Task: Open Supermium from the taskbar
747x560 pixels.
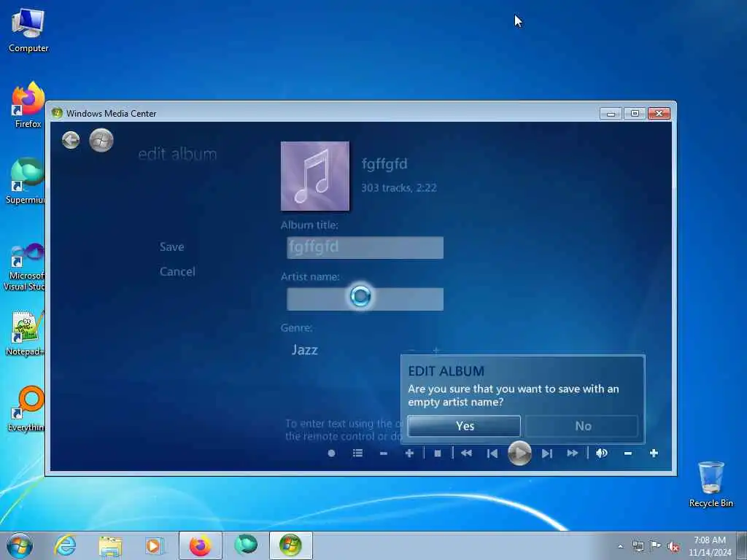Action: click(246, 545)
